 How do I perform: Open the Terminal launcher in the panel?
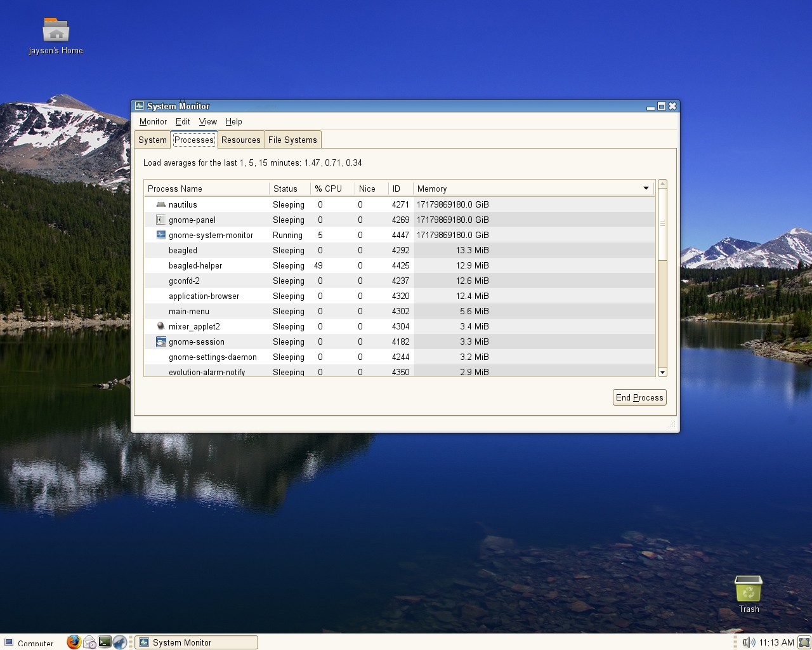pos(105,642)
